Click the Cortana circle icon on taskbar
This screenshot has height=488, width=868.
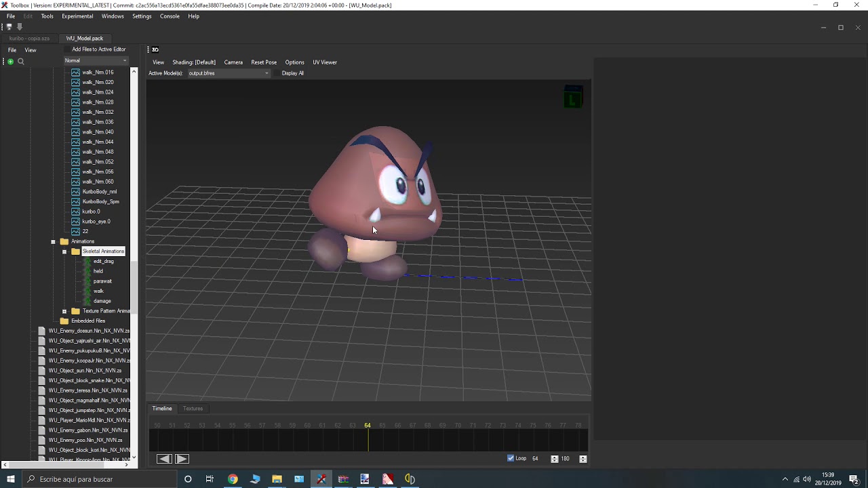pyautogui.click(x=188, y=479)
